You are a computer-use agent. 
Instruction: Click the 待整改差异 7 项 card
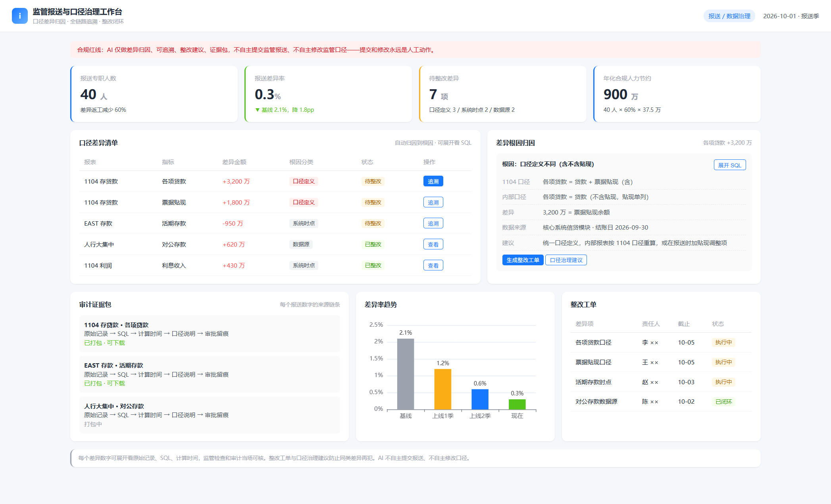(503, 94)
